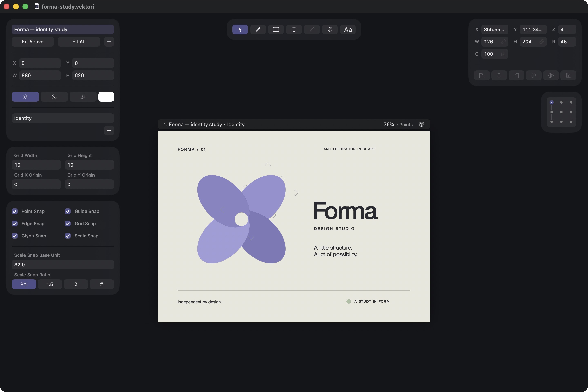Viewport: 588px width, 392px height.
Task: Add a layer with plus below Identity
Action: (109, 130)
